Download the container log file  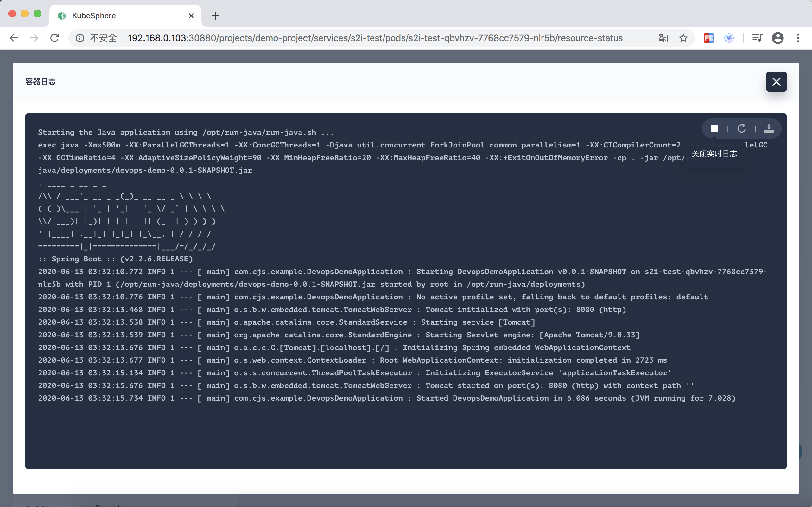coord(769,129)
